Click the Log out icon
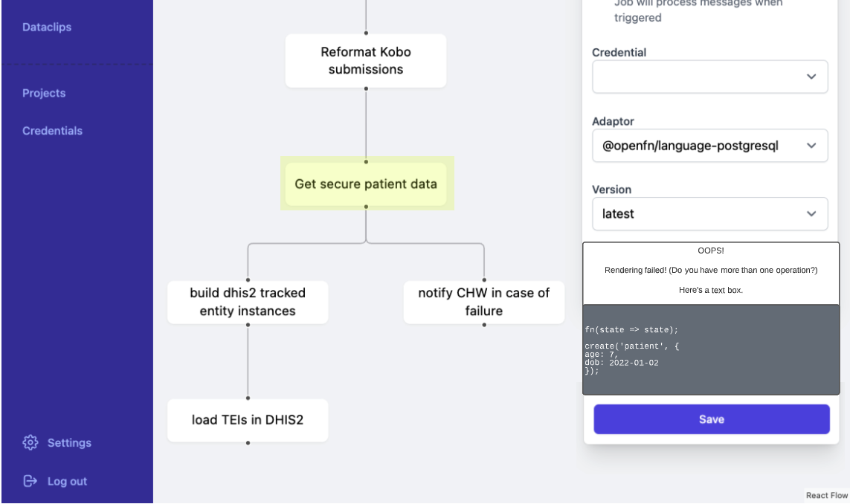This screenshot has width=850, height=504. 30,481
